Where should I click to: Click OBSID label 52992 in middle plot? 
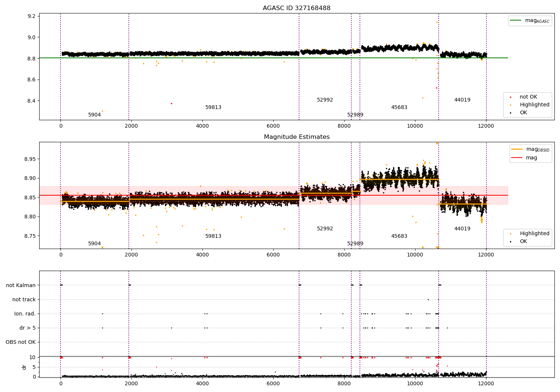(325, 229)
